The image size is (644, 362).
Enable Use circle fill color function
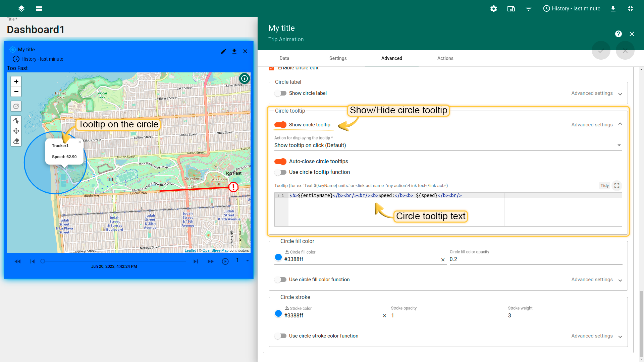pos(280,280)
